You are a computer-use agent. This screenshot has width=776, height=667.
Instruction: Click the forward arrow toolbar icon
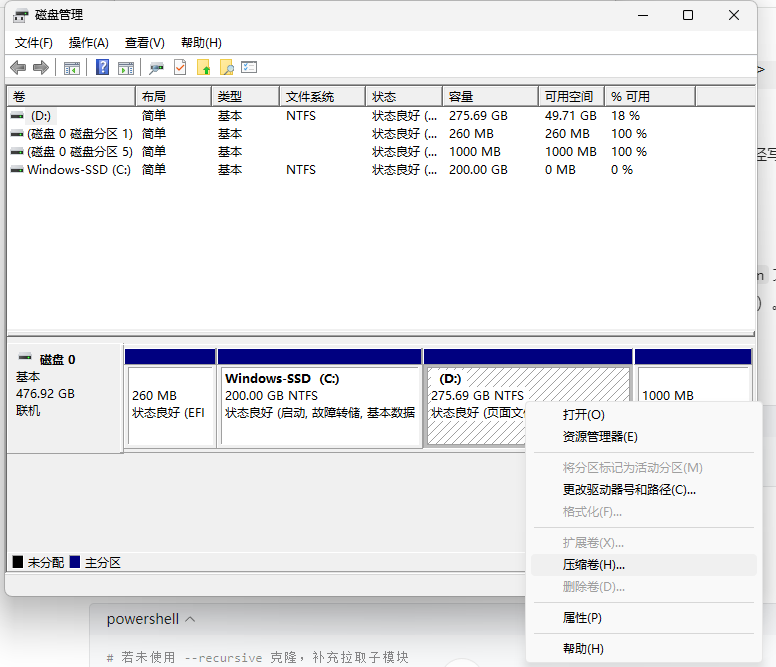tap(41, 67)
